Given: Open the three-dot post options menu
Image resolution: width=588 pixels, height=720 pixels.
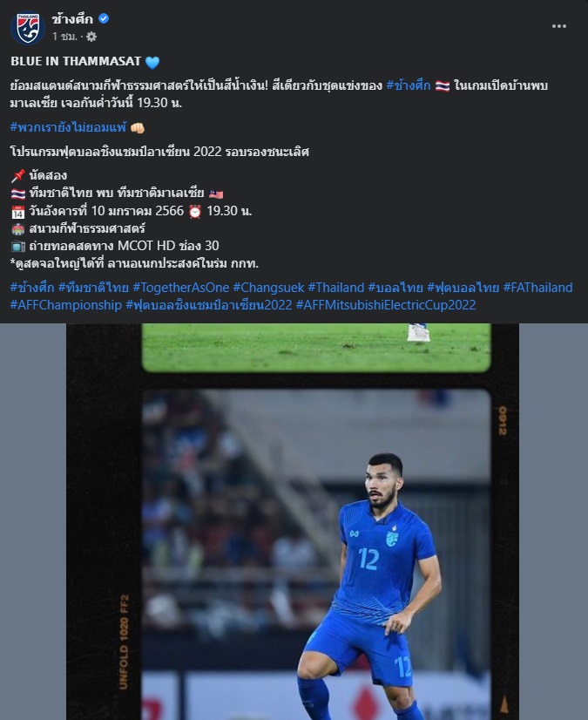Looking at the screenshot, I should (x=558, y=26).
